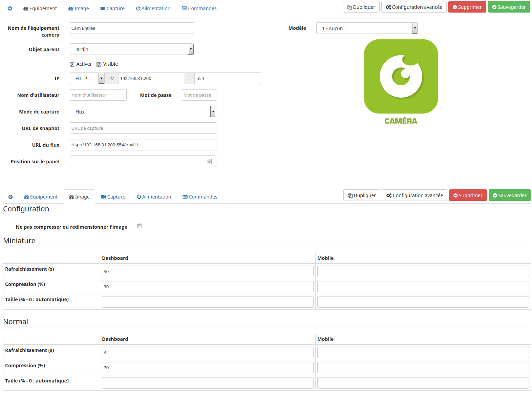Open the HTTP protocol dropdown
This screenshot has height=394, width=532.
tap(87, 78)
